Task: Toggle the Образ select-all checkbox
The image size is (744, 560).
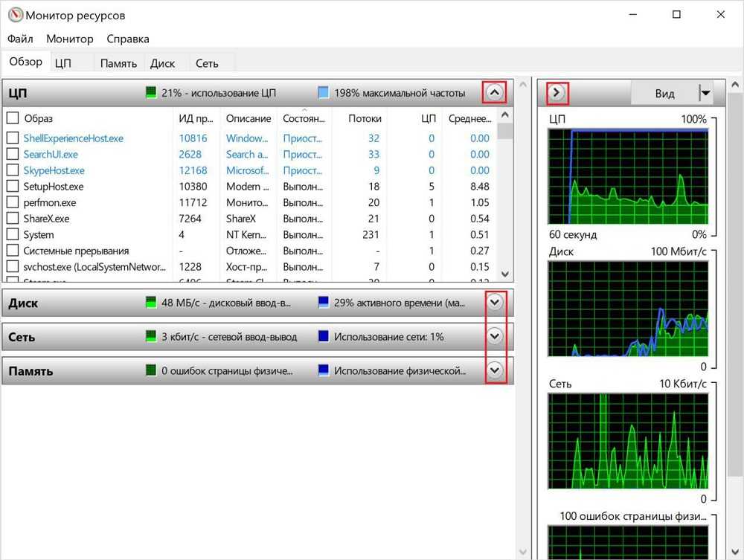Action: point(12,118)
